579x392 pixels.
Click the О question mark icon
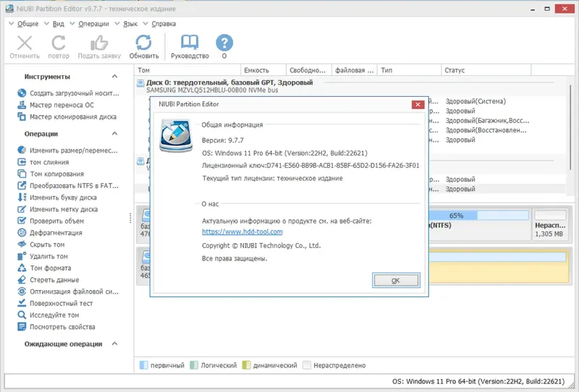click(x=224, y=43)
